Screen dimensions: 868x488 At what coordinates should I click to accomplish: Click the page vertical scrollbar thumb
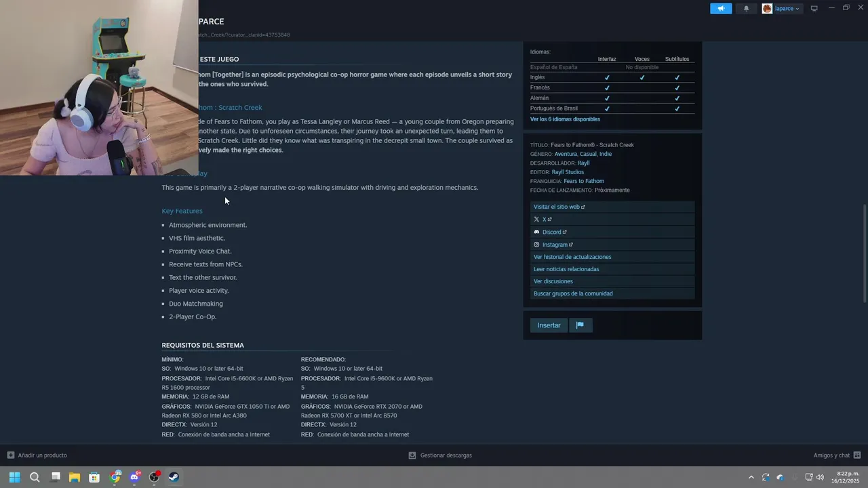[x=864, y=253]
